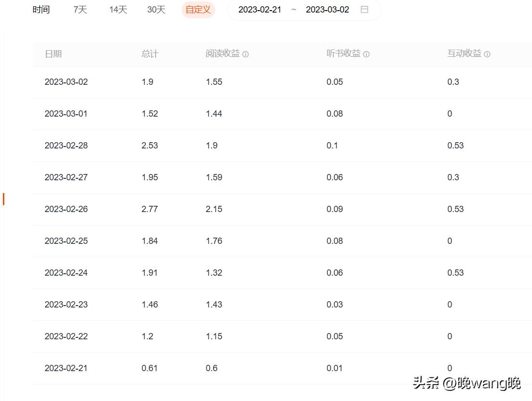Screen dimensions: 532x401
Task: Click total 2.77 in the 2023-02-26 row
Action: (150, 209)
